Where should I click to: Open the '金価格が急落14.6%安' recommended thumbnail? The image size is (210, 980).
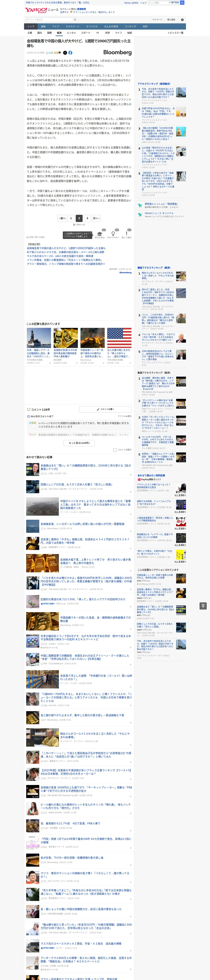pos(66,338)
